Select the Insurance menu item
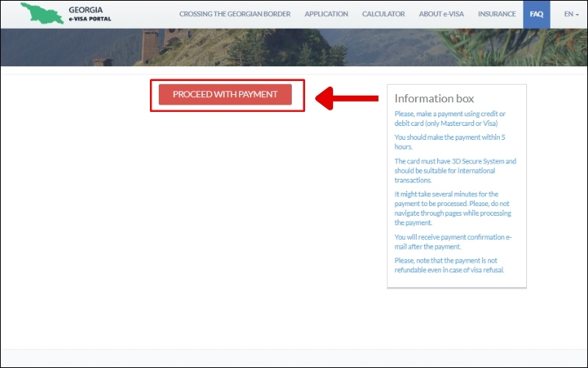Screen dimensions: 588x368 [x=497, y=14]
